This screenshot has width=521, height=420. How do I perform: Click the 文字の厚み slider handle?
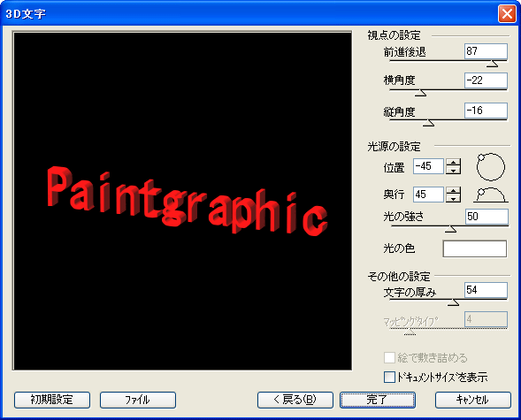pyautogui.click(x=453, y=302)
